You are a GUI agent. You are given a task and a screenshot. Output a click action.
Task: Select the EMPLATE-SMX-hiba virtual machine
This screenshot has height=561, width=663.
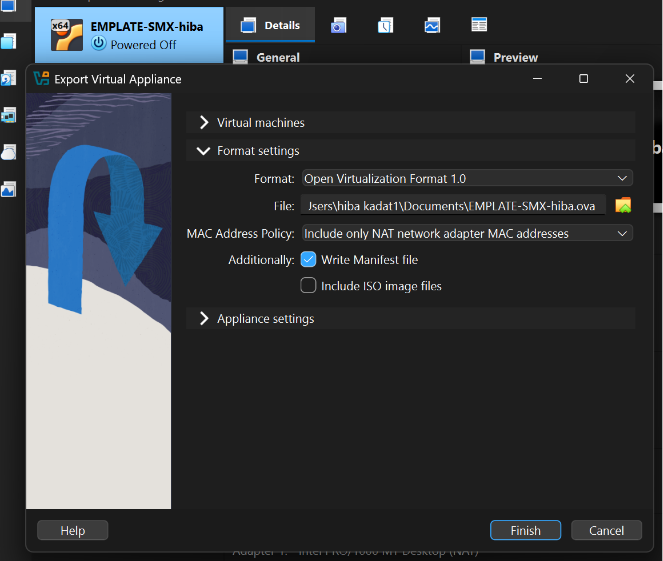[x=129, y=35]
